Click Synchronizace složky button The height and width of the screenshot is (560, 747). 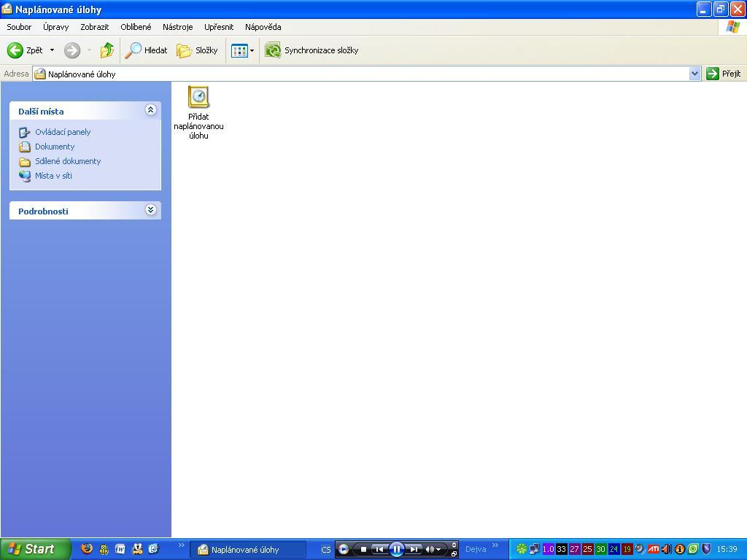click(x=311, y=50)
